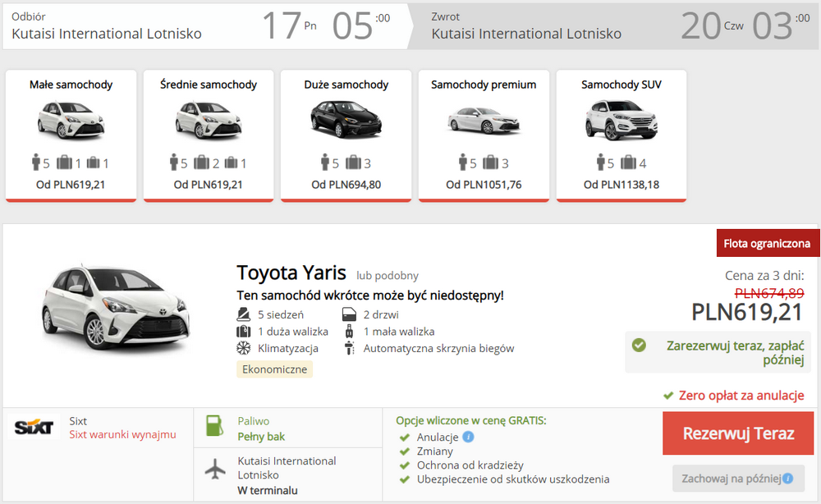Click Zarezerwuj teraz, zapłać później text

click(735, 353)
